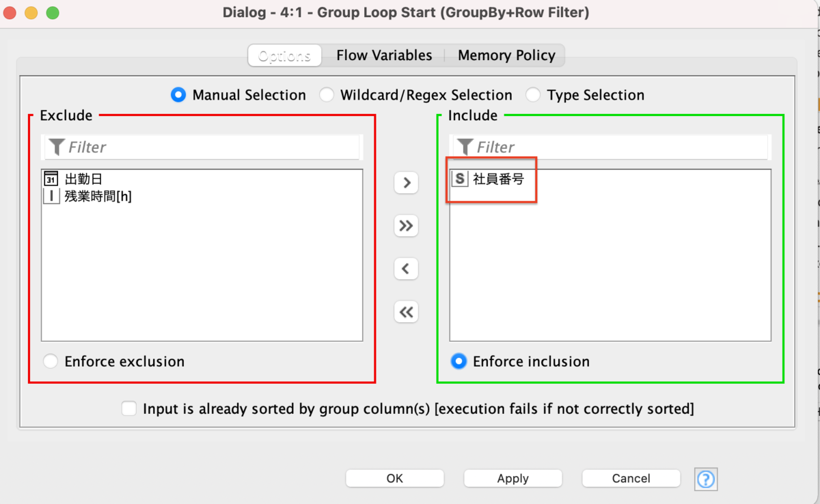Enable the Enforce exclusion option
Image resolution: width=820 pixels, height=504 pixels.
coord(50,361)
